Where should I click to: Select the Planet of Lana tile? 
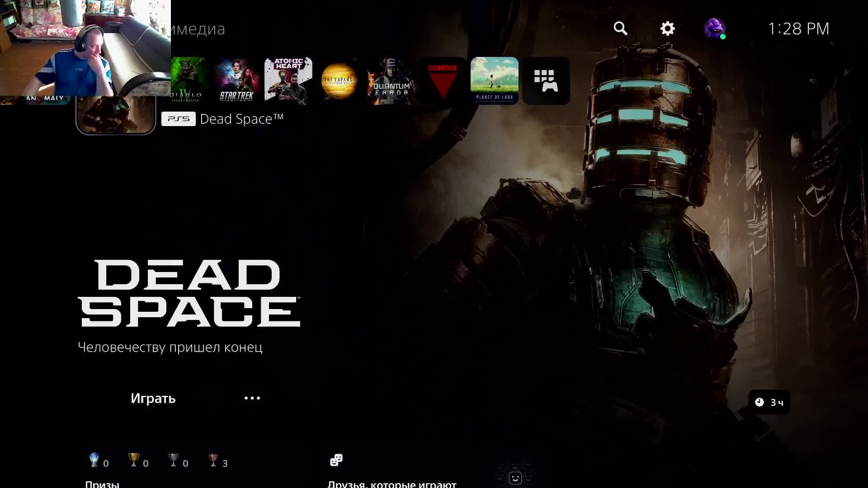[x=494, y=80]
